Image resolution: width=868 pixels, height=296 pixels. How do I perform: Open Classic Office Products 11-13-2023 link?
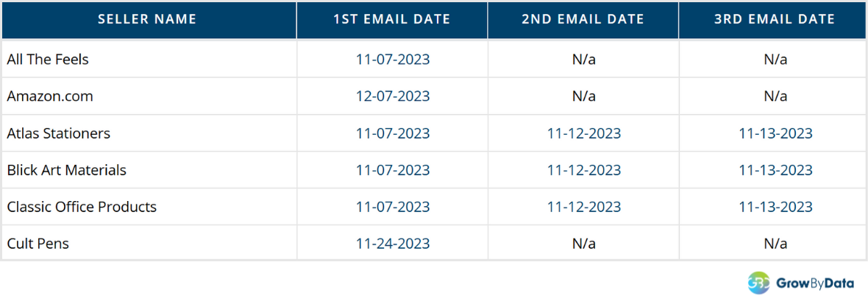[775, 207]
